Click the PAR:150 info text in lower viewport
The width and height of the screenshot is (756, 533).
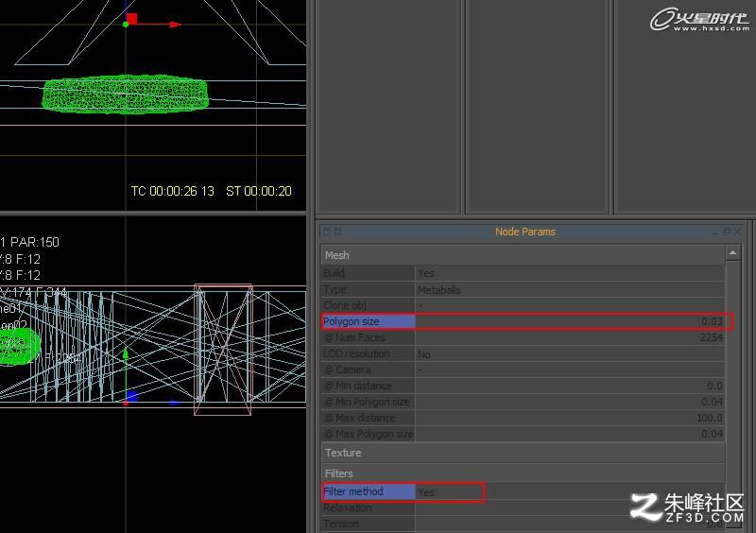point(35,242)
